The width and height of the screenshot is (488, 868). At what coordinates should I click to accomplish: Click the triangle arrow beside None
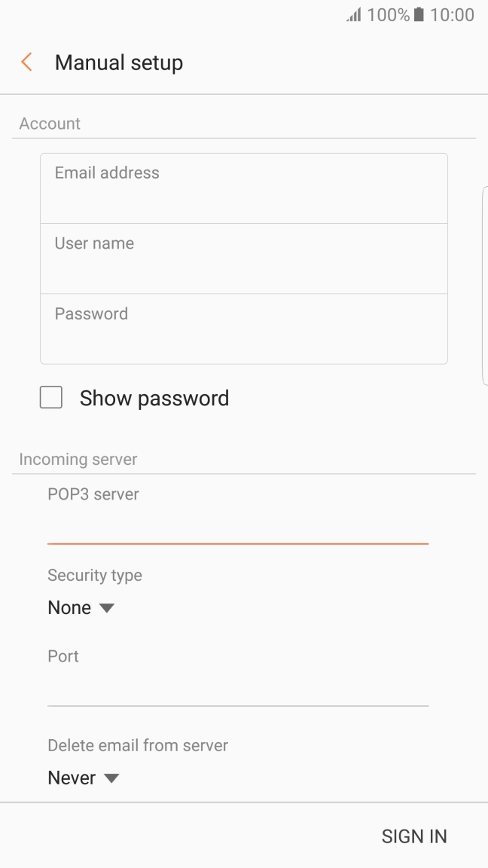click(x=106, y=608)
